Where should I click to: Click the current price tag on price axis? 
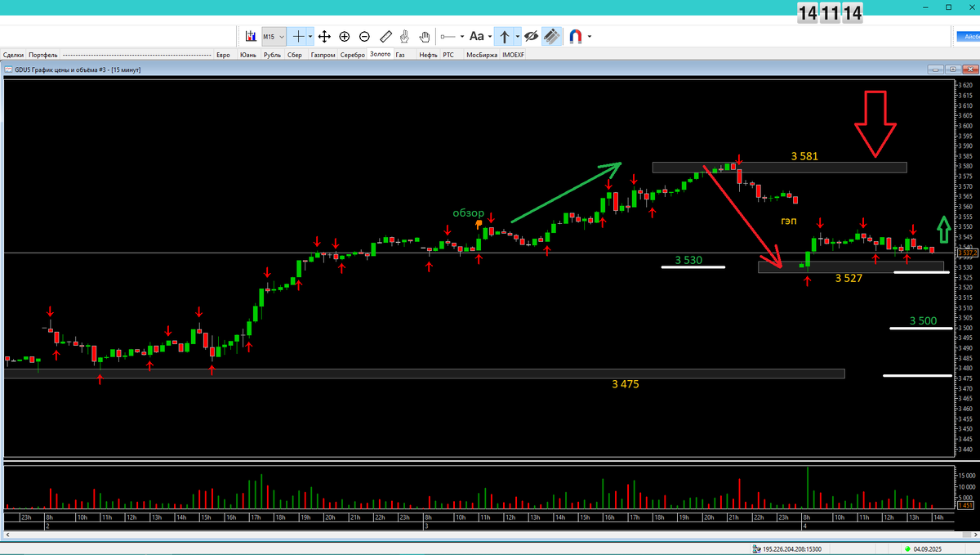[x=966, y=253]
